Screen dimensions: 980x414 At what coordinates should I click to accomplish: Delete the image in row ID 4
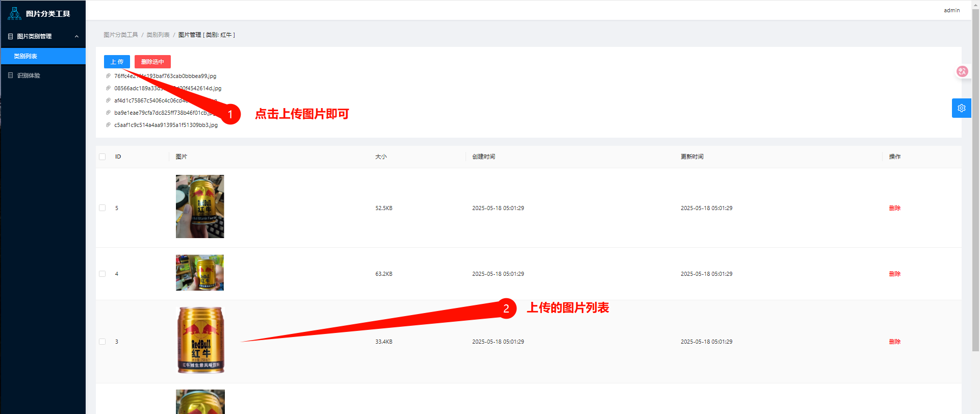[894, 274]
